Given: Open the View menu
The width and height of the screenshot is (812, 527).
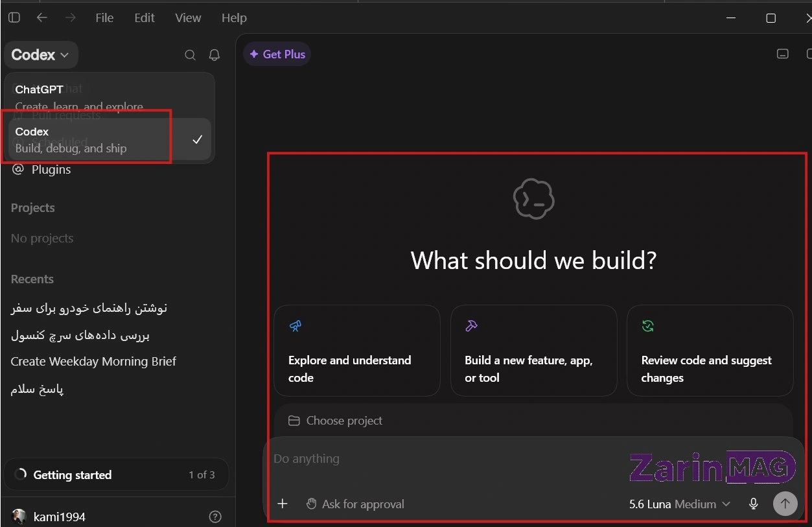Looking at the screenshot, I should 188,18.
